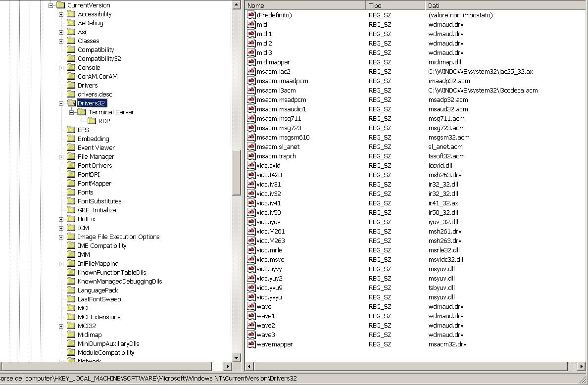Click the Terminal Server folder icon
Screen dimensions: 588x385
point(82,112)
